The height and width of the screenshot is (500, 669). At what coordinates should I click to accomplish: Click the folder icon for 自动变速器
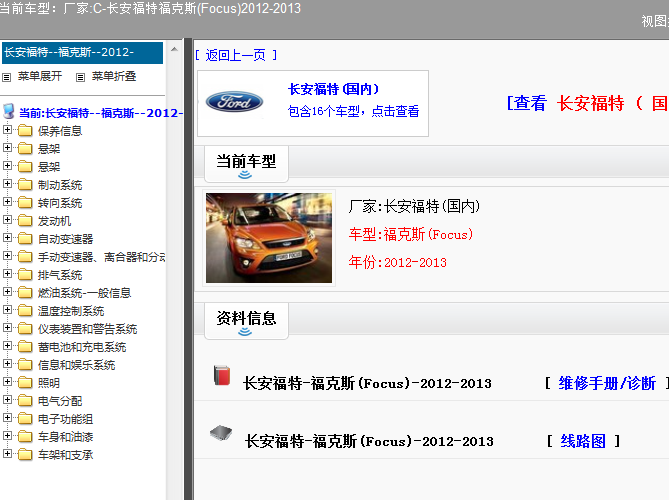(25, 238)
